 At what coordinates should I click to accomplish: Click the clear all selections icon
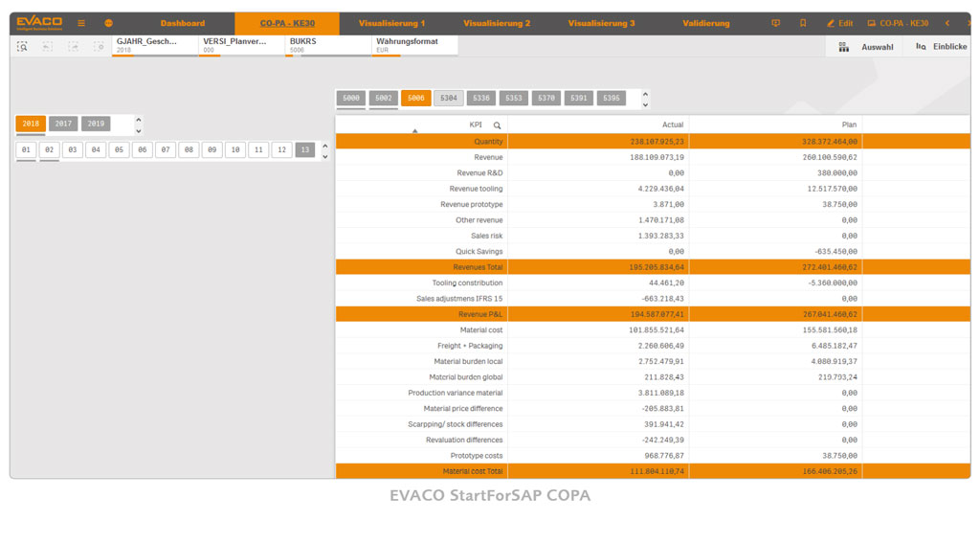99,46
